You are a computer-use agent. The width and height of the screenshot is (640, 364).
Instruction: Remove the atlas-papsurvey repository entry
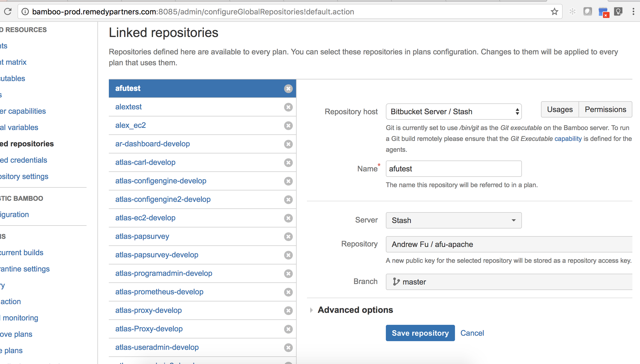(288, 236)
